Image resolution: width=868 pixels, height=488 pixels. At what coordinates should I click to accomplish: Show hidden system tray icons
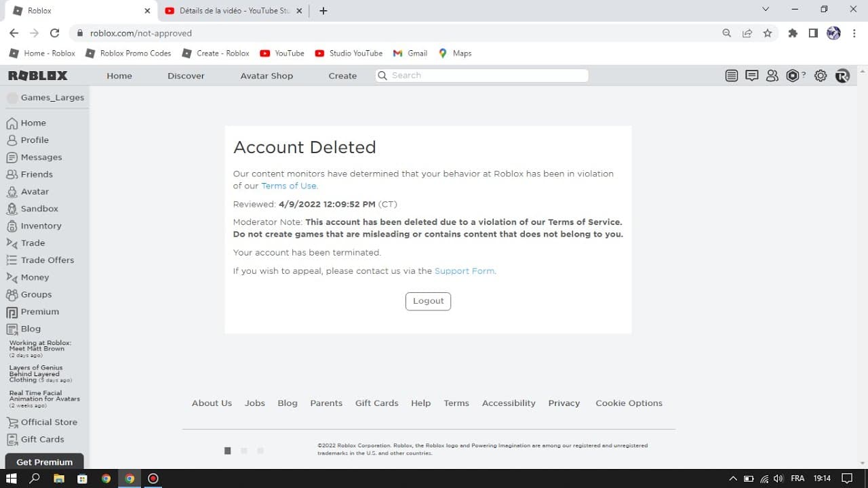pos(732,479)
